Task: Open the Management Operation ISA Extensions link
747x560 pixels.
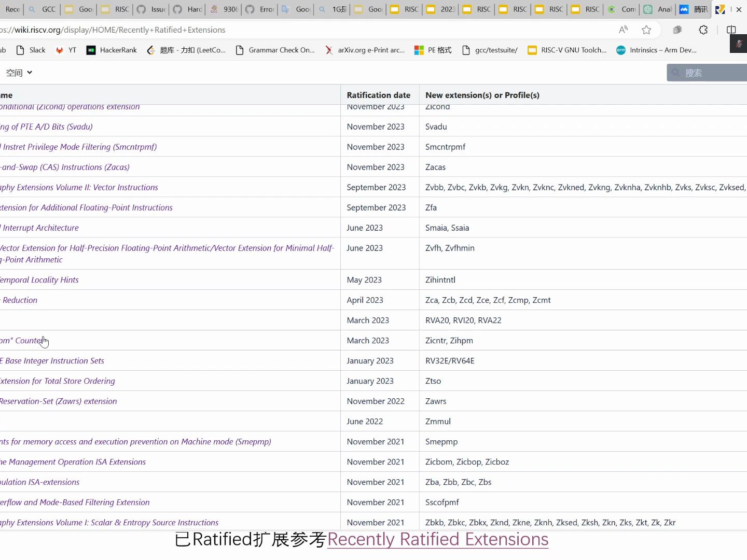Action: (x=73, y=461)
